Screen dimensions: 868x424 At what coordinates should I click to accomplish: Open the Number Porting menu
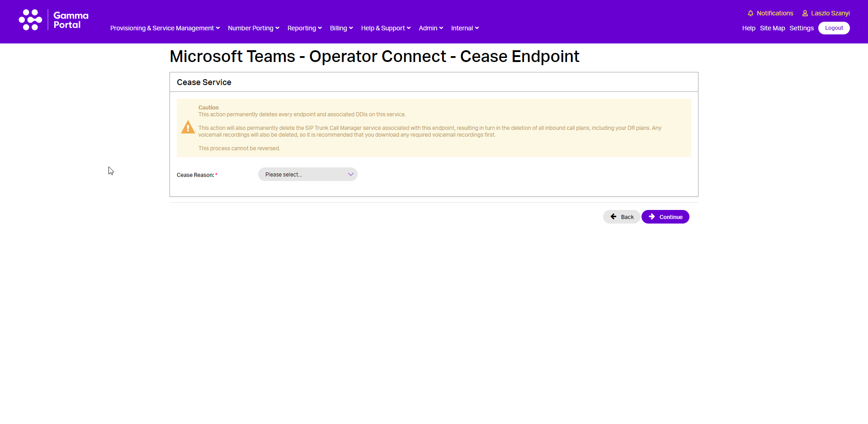(x=254, y=28)
